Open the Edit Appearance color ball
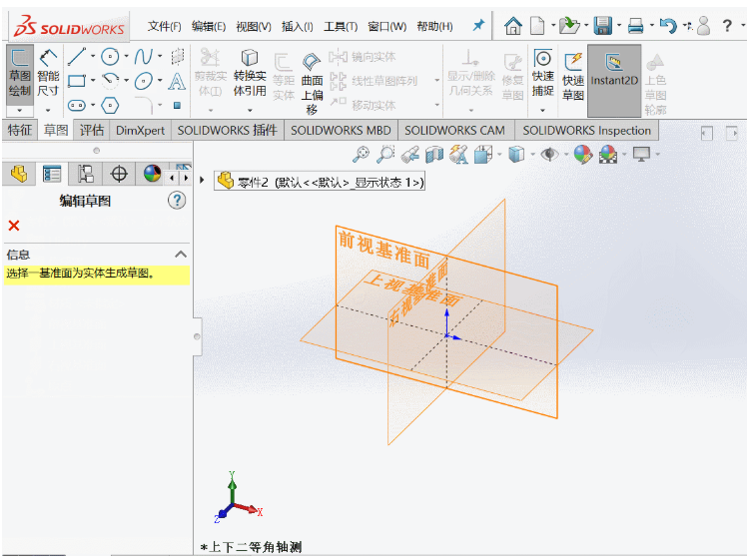Screen dimensions: 754x560 pos(582,155)
